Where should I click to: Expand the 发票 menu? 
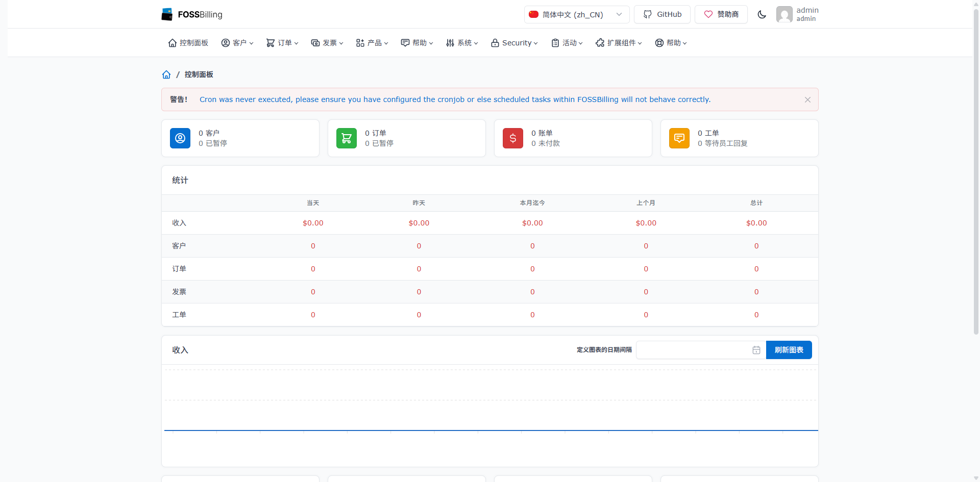click(x=327, y=43)
